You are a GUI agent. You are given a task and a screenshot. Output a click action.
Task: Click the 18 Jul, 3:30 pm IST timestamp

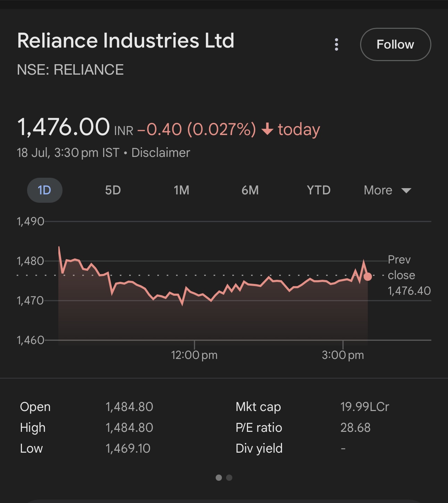tap(68, 153)
